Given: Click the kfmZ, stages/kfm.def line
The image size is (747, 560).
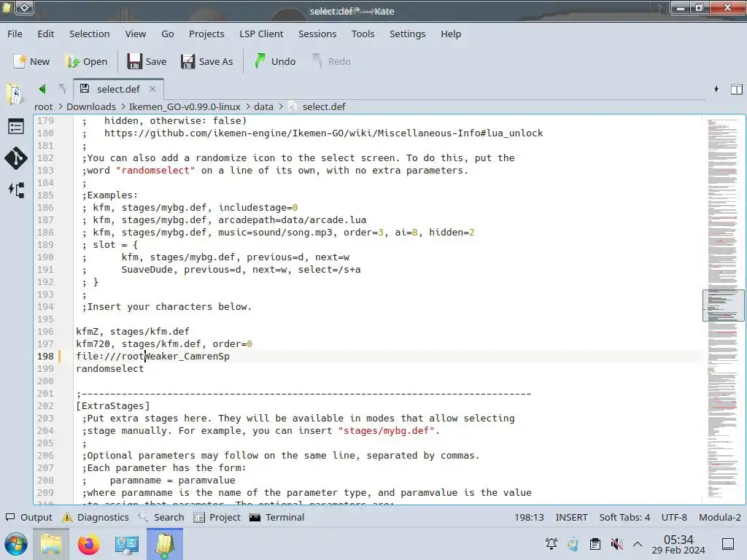Looking at the screenshot, I should coord(133,332).
